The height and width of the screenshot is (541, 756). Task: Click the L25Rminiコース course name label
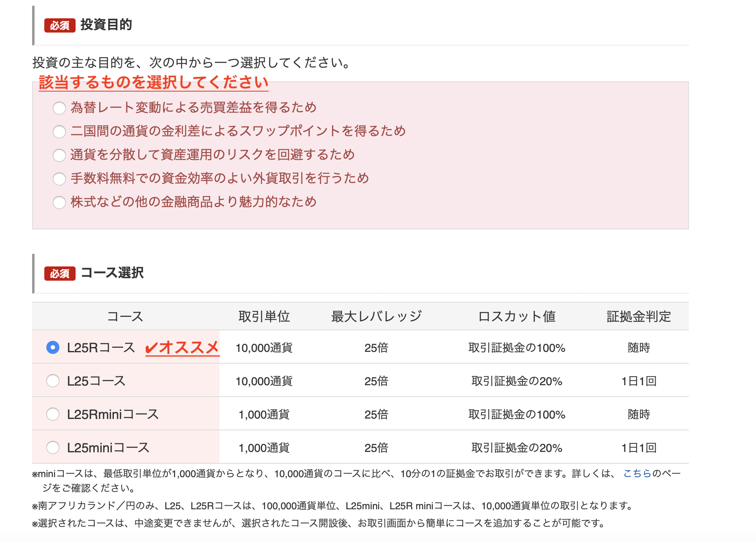pyautogui.click(x=113, y=414)
